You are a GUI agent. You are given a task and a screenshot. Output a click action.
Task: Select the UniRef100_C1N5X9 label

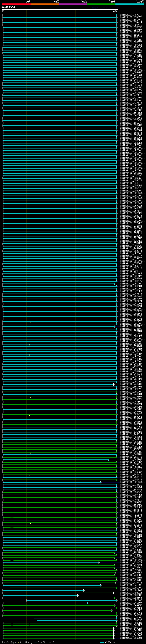[x=131, y=58]
